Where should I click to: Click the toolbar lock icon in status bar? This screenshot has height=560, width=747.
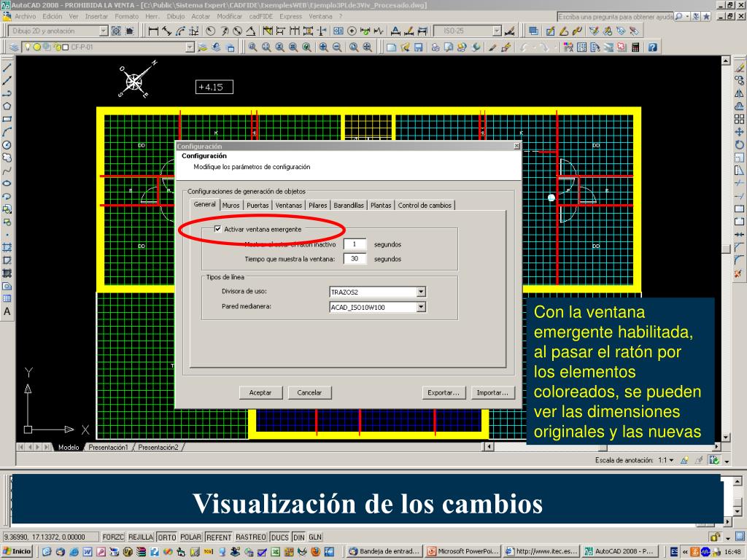click(x=715, y=537)
